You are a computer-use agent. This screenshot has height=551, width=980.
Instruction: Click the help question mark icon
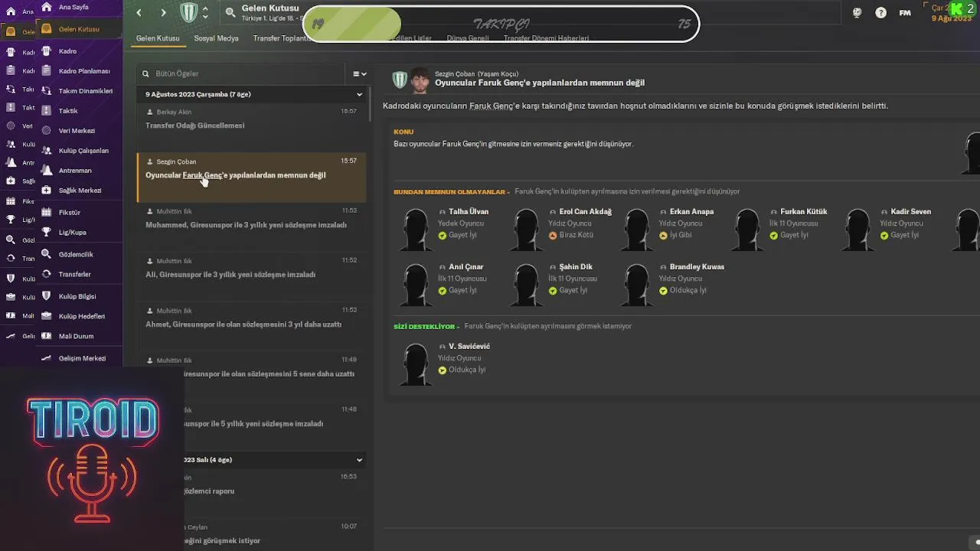click(881, 12)
